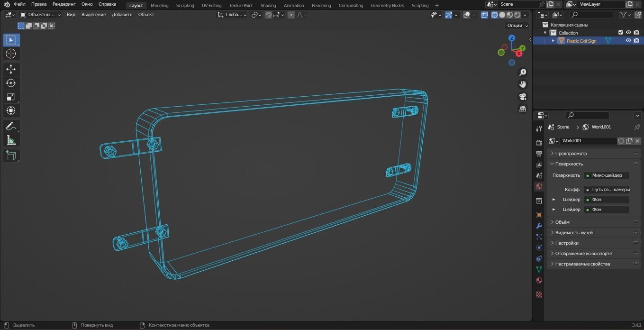The image size is (644, 330).
Task: Switch to the Geometry Nodes workspace tab
Action: tap(387, 6)
